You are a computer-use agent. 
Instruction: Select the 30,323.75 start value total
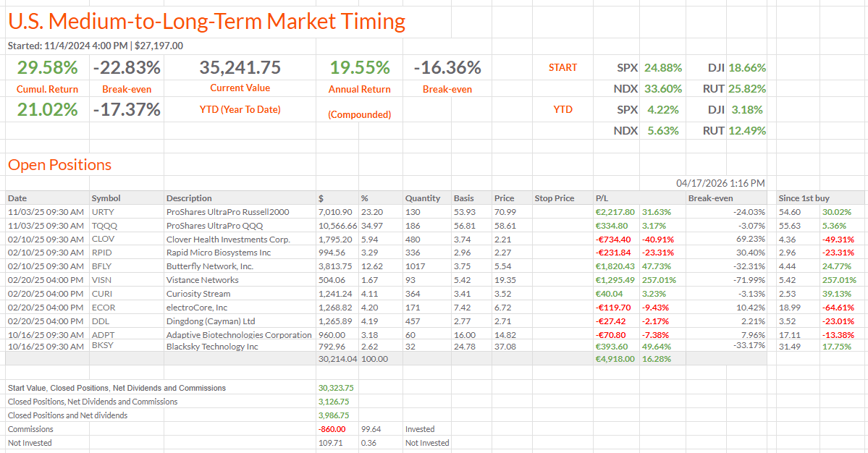coord(336,388)
